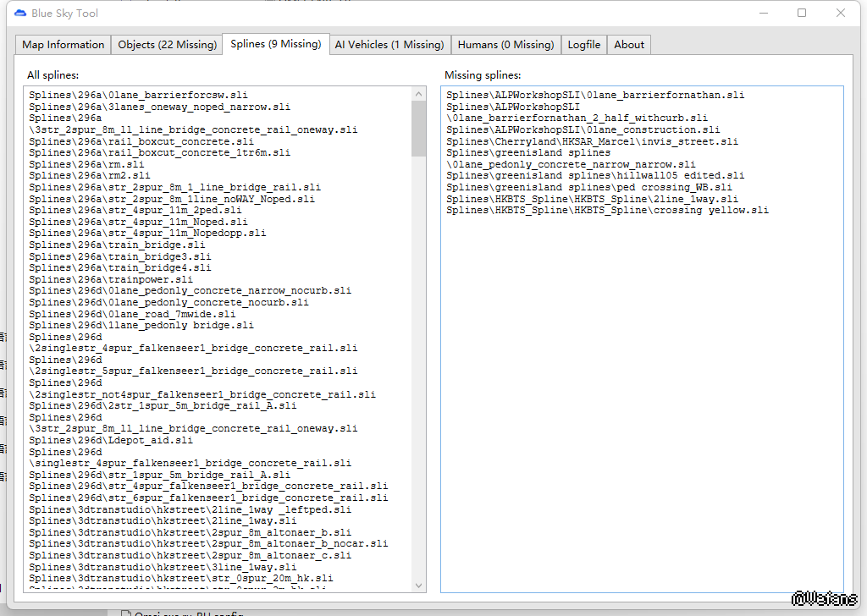
Task: Select 296a\str_4spur_11m_Nopedopp.sli entry
Action: pyautogui.click(x=147, y=234)
